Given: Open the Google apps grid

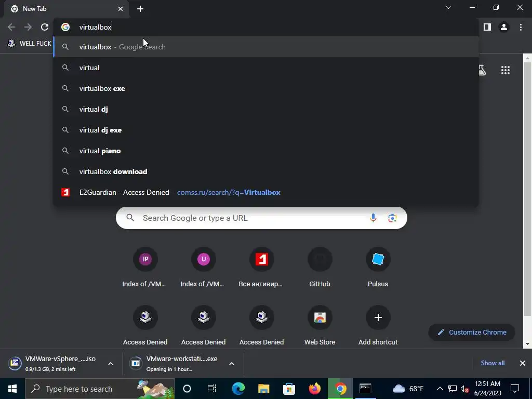Looking at the screenshot, I should coord(506,70).
